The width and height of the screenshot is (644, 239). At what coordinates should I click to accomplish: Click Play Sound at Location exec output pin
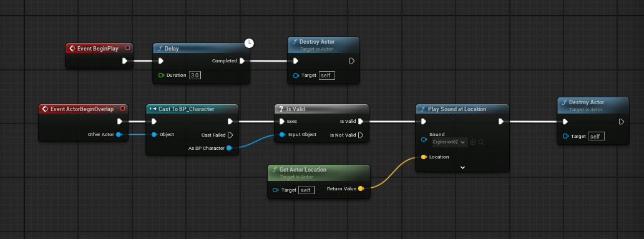501,121
